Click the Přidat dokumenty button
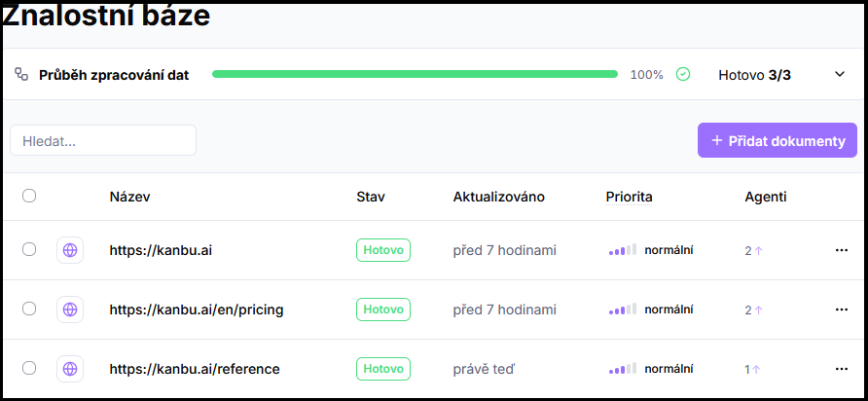This screenshot has width=868, height=401. [778, 140]
